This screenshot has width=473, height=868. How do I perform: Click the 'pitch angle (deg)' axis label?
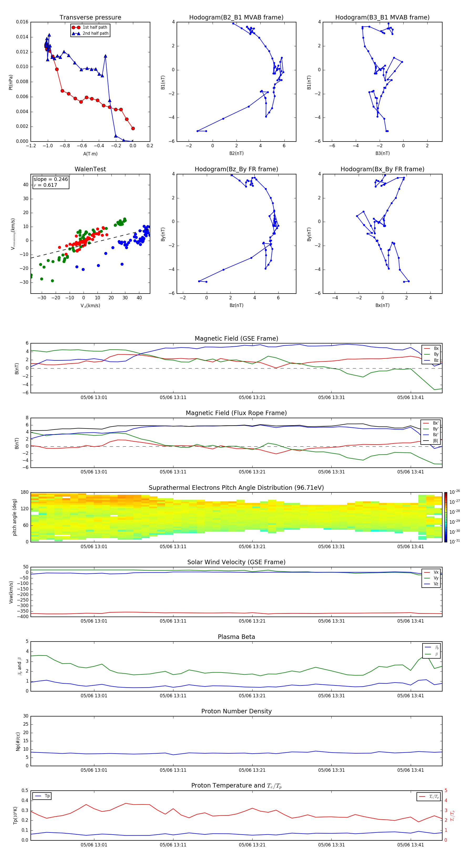pos(14,517)
